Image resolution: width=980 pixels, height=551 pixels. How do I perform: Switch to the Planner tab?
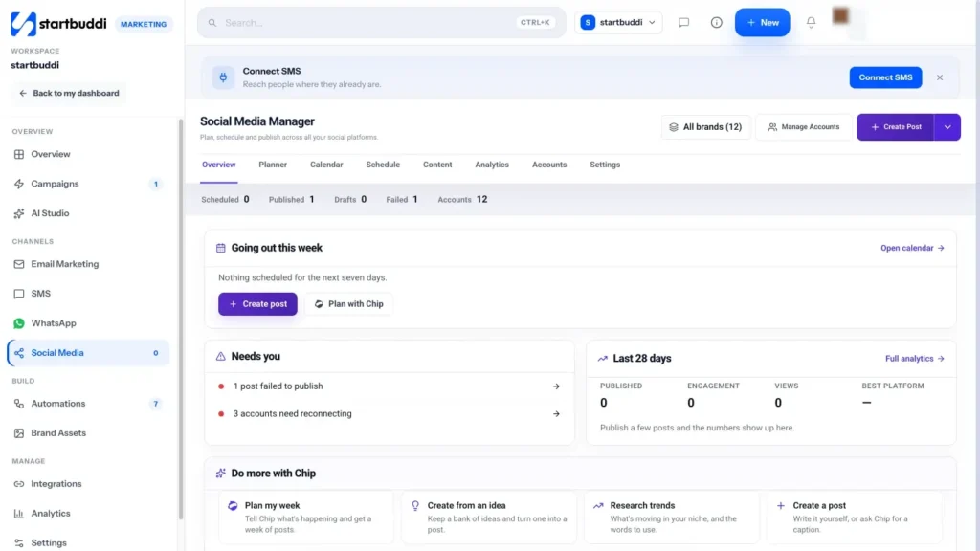(x=273, y=165)
